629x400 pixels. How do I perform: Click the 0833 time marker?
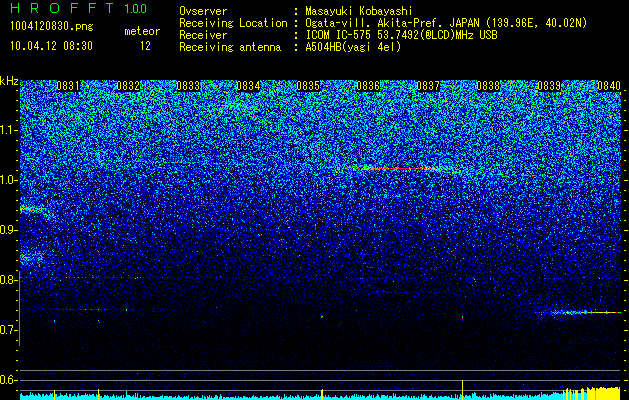(x=188, y=86)
